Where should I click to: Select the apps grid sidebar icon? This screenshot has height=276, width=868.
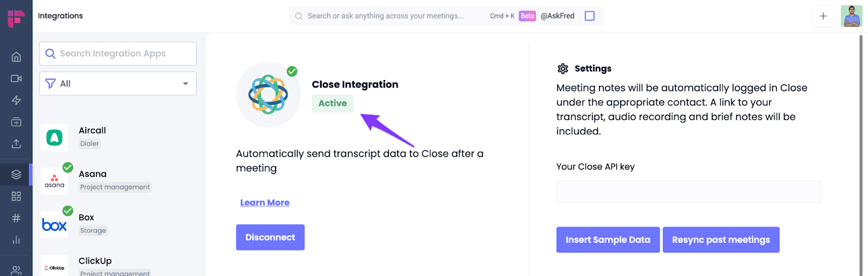16,196
